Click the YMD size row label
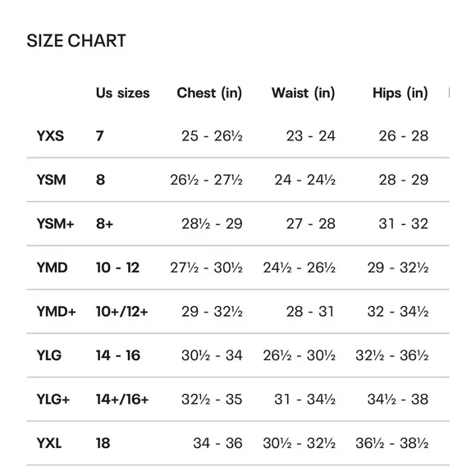This screenshot has width=476, height=476. pos(52,268)
